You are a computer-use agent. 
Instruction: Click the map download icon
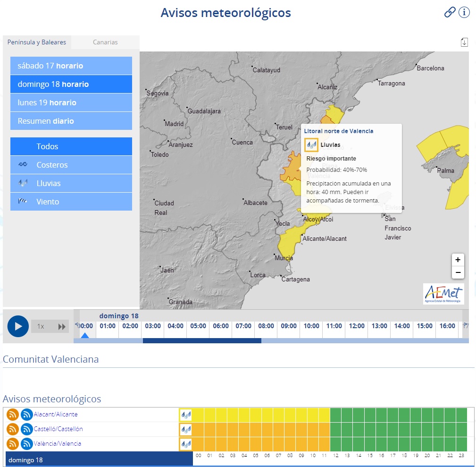464,42
